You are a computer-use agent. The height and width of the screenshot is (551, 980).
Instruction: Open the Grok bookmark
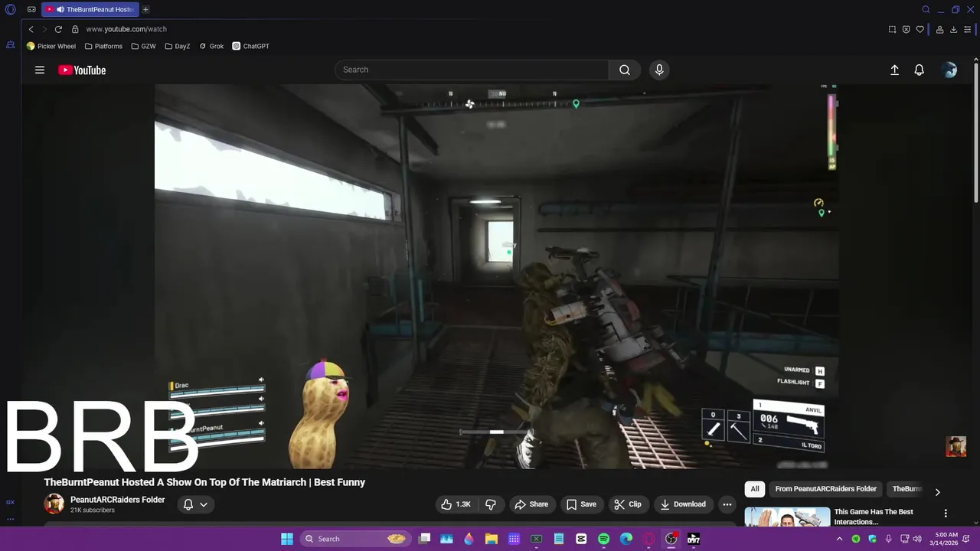(211, 46)
